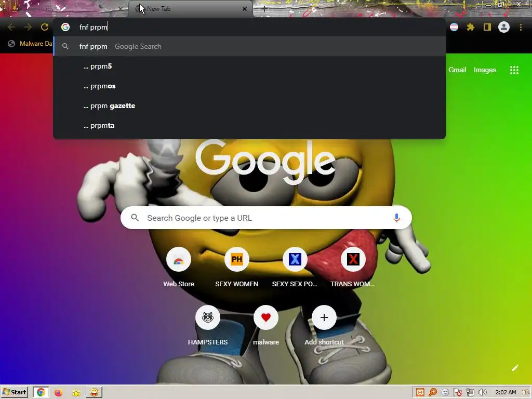The image size is (532, 399).
Task: Open the Chrome profile avatar
Action: 504,27
